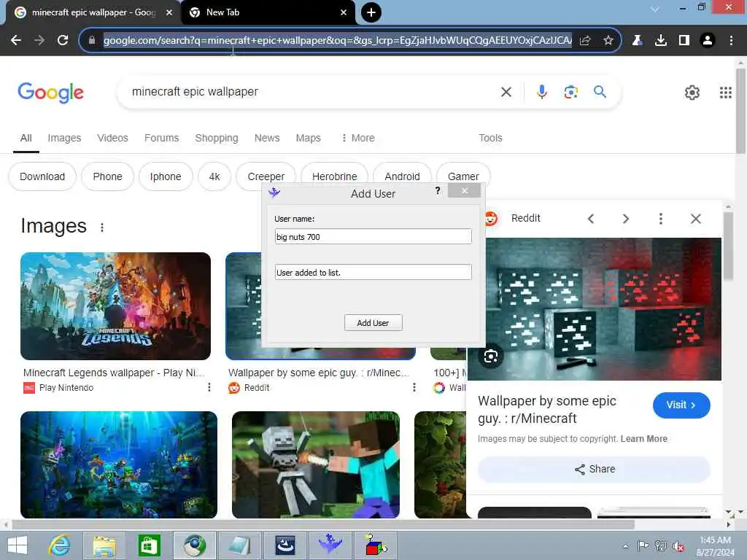
Task: Toggle the browser side panel icon
Action: click(x=684, y=41)
